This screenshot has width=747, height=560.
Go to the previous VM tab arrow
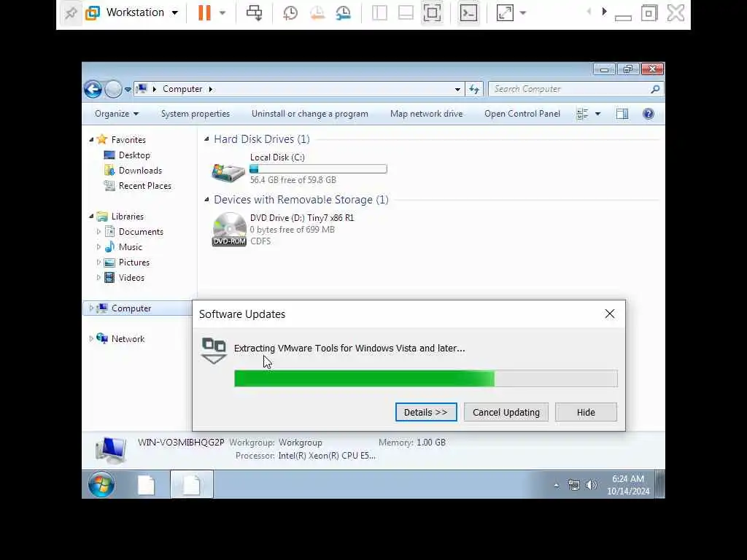pos(589,12)
